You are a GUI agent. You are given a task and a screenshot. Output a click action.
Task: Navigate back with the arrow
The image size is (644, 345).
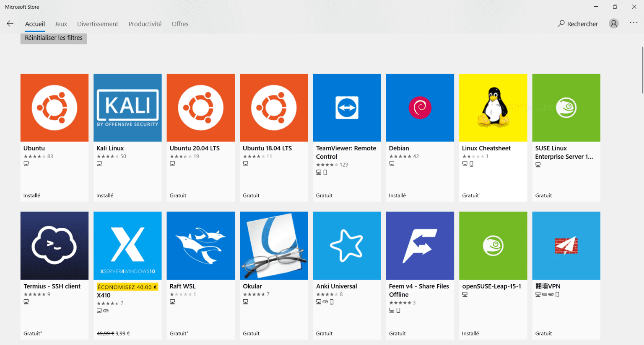click(x=10, y=23)
